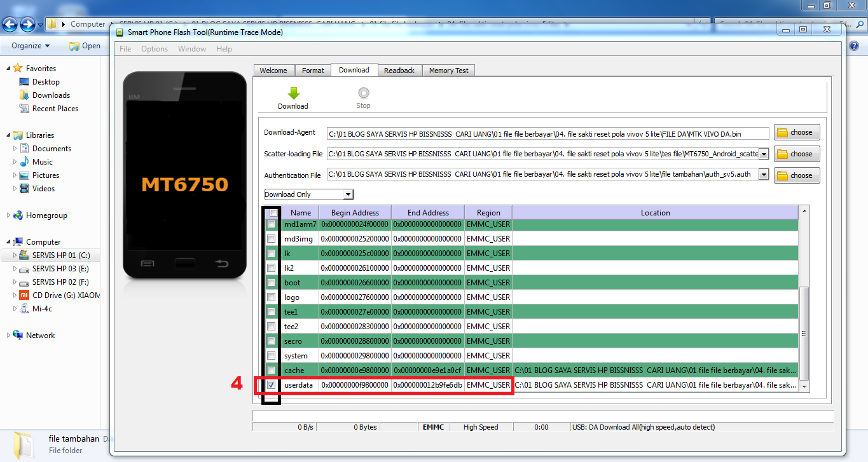Click the Download-Agent path field
Screen dimensions: 868x462
[x=548, y=133]
